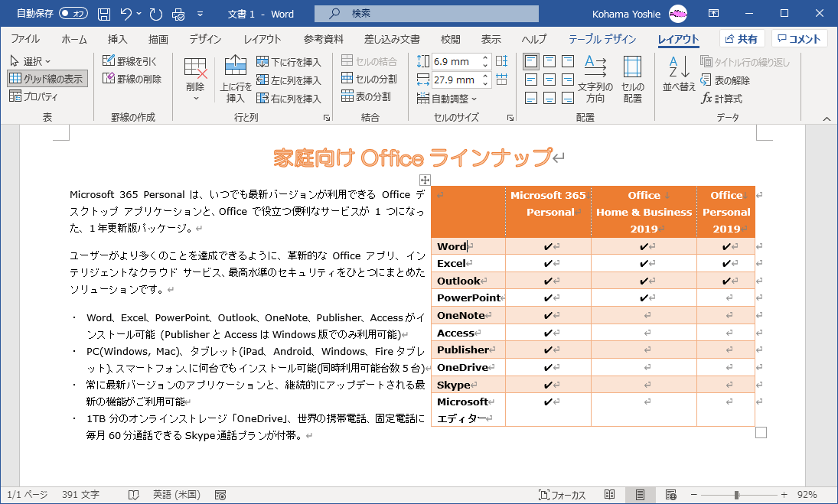Select align top left icon
The height and width of the screenshot is (504, 838).
coord(530,61)
